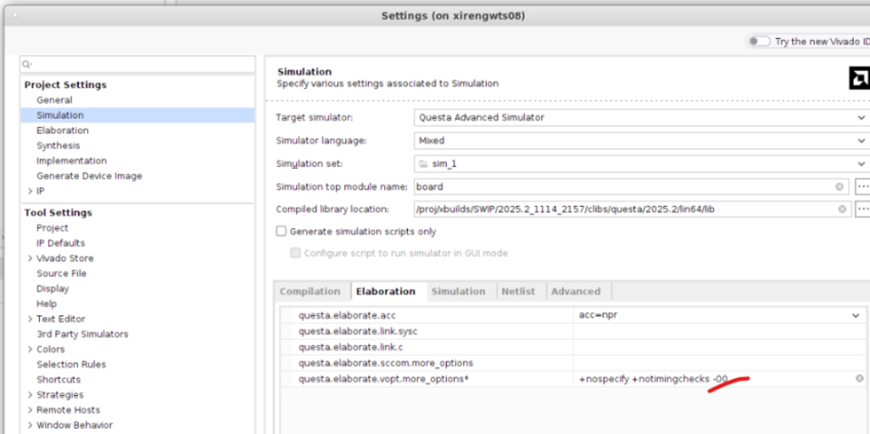The height and width of the screenshot is (434, 870).
Task: Open Selection Rules settings
Action: 71,365
